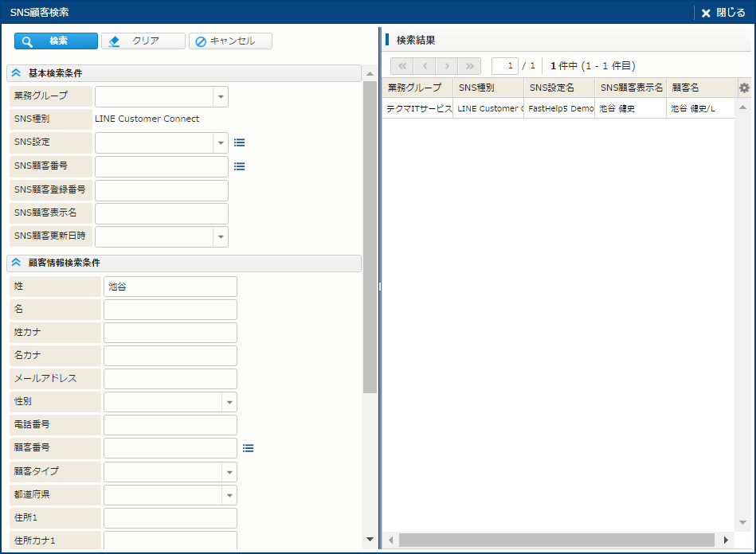Open list icon beside SNS設定
The height and width of the screenshot is (554, 756).
pos(239,142)
